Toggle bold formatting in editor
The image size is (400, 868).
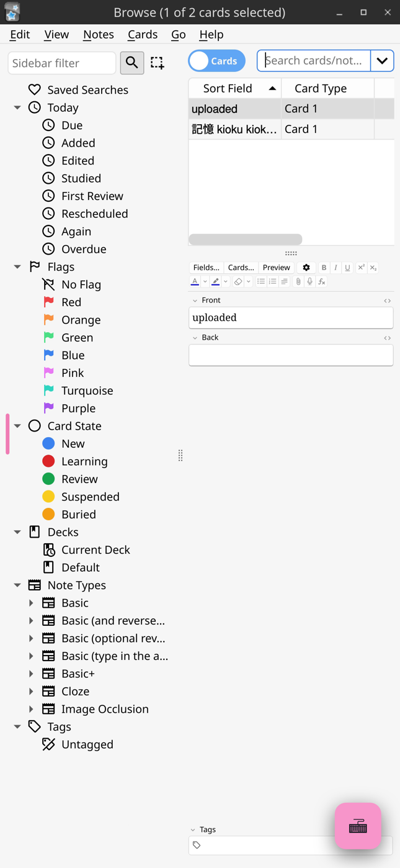tap(324, 268)
